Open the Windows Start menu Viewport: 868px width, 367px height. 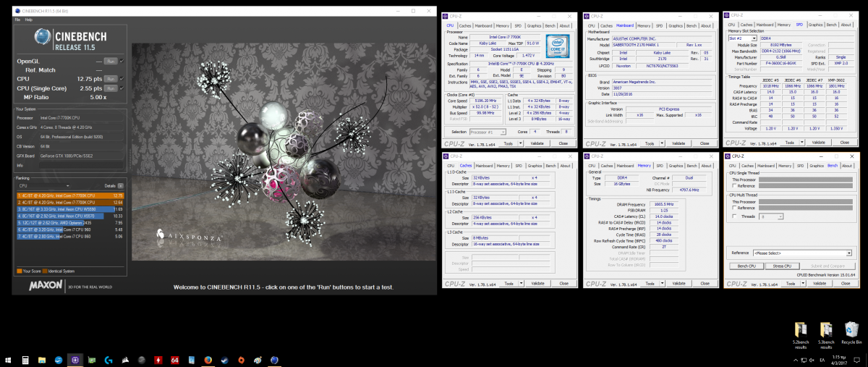(x=7, y=360)
